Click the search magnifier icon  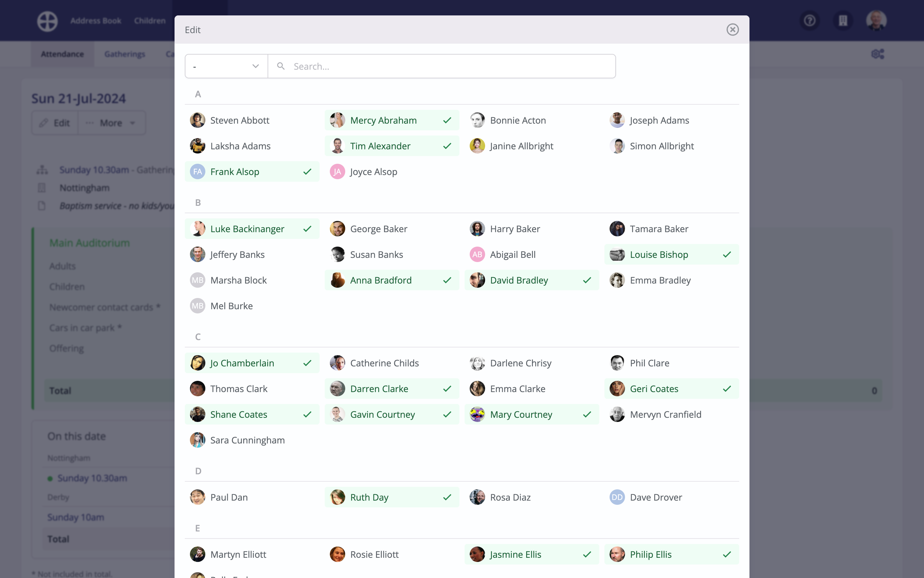281,66
